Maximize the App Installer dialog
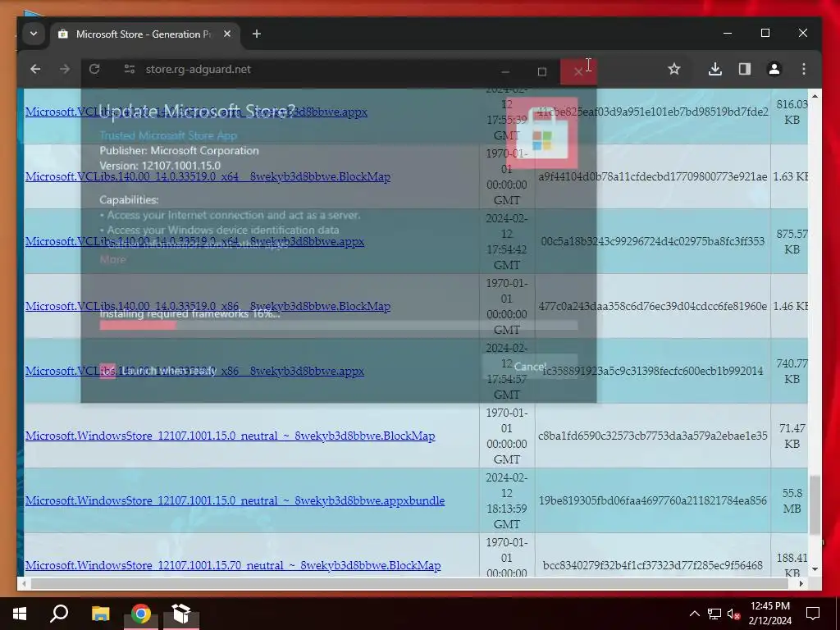Screen dimensions: 840x630 [541, 72]
